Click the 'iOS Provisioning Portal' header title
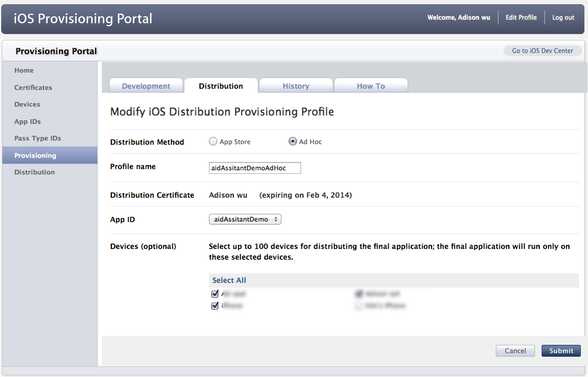 [x=83, y=18]
